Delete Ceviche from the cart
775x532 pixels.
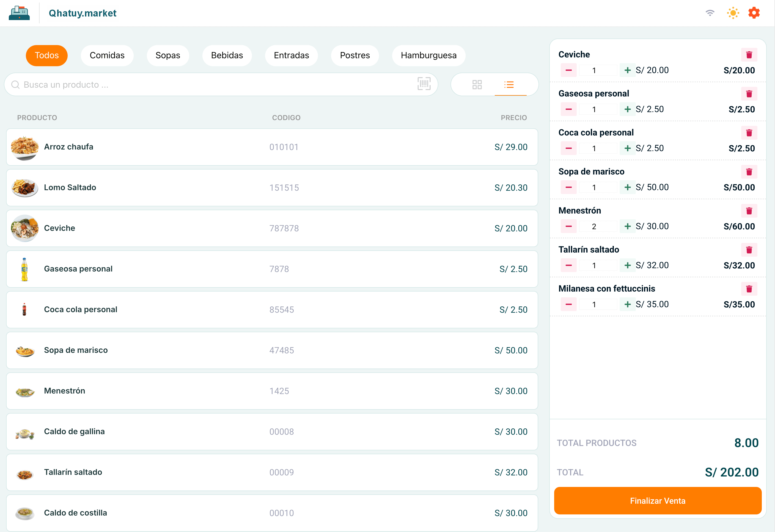click(x=749, y=55)
